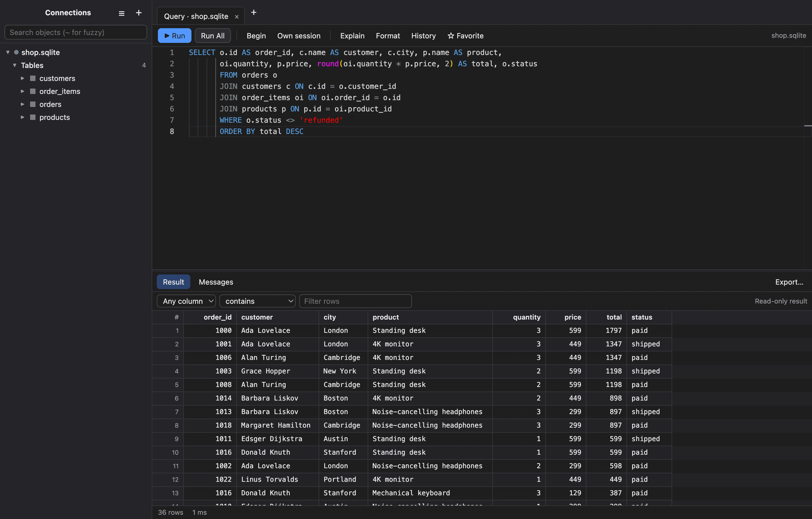This screenshot has width=812, height=519.
Task: Click the orders table icon
Action: pos(33,104)
